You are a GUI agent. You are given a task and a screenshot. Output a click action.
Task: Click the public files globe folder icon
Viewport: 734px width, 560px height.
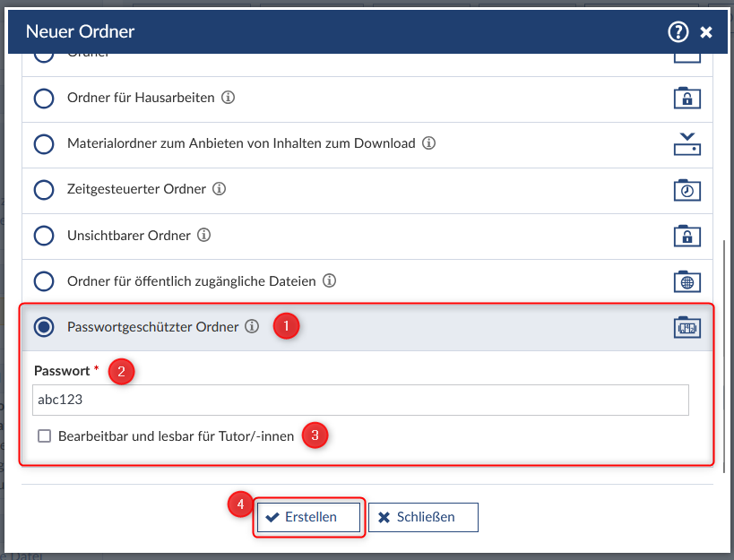point(687,280)
